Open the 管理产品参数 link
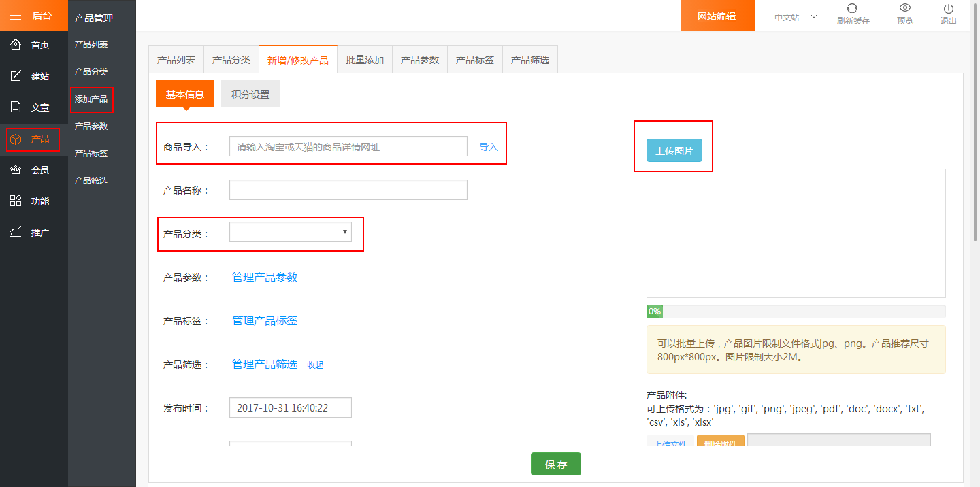Screen dimensions: 980x487 click(265, 278)
